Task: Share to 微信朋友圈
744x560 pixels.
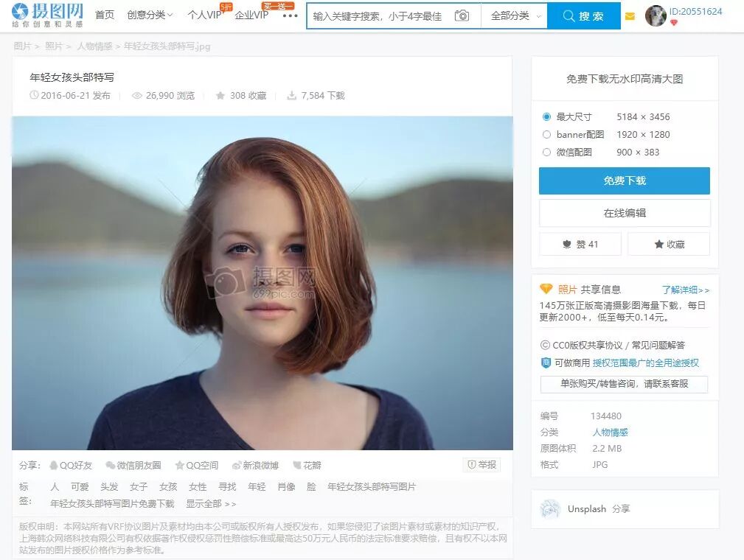Action: [133, 466]
